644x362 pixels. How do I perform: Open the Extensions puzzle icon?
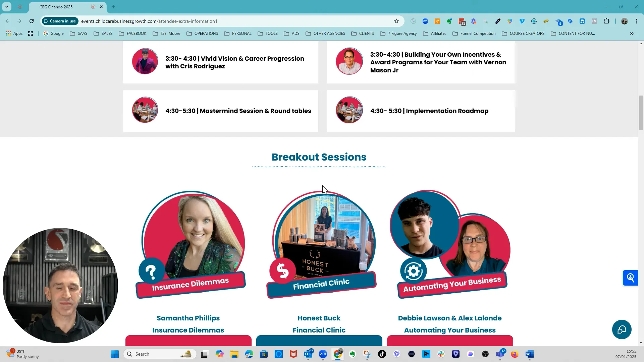click(x=606, y=21)
